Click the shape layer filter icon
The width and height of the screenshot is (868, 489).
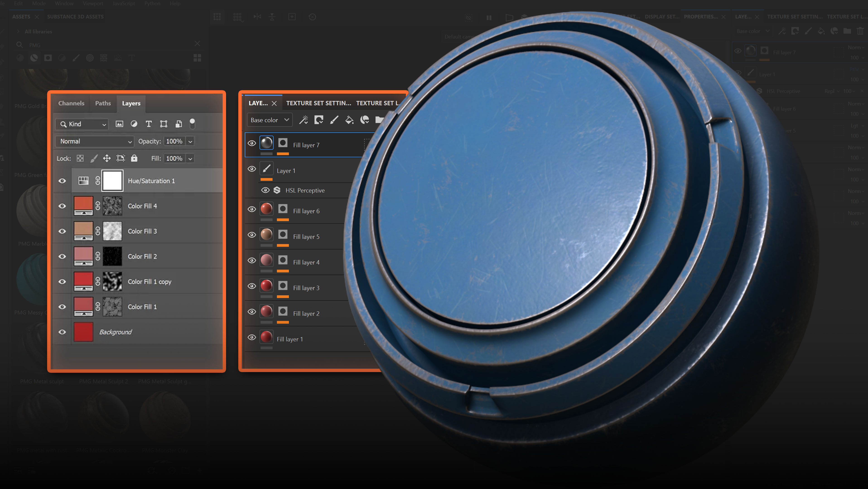tap(164, 124)
